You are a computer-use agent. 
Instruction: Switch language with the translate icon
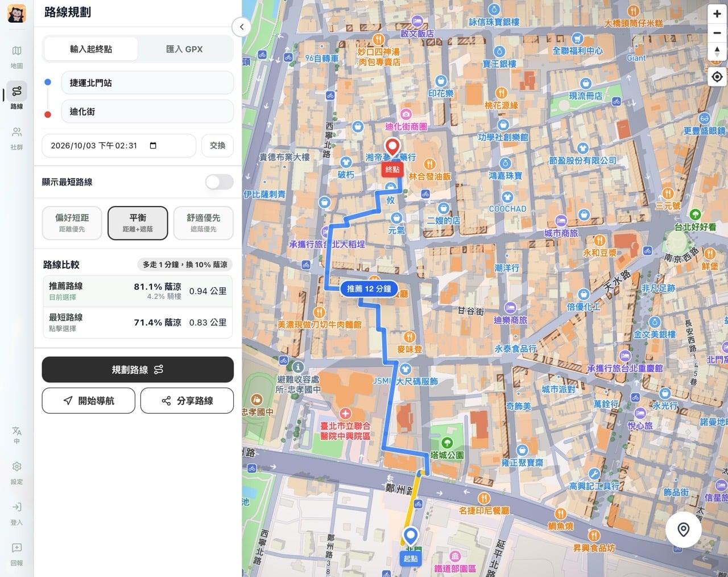click(x=16, y=435)
